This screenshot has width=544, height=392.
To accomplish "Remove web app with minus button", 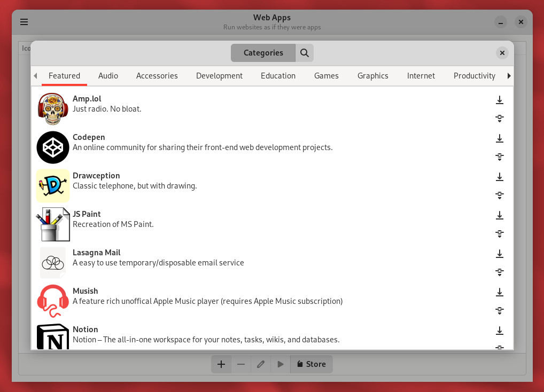I will 241,364.
